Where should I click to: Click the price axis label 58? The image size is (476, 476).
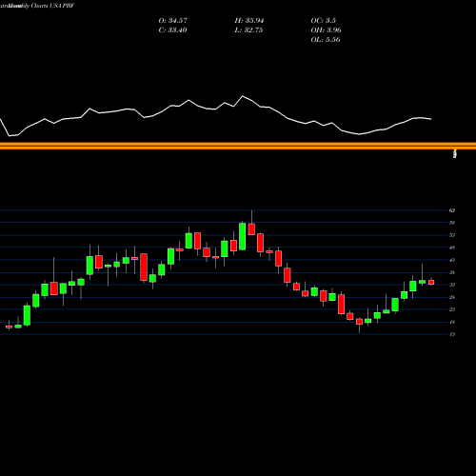452,223
